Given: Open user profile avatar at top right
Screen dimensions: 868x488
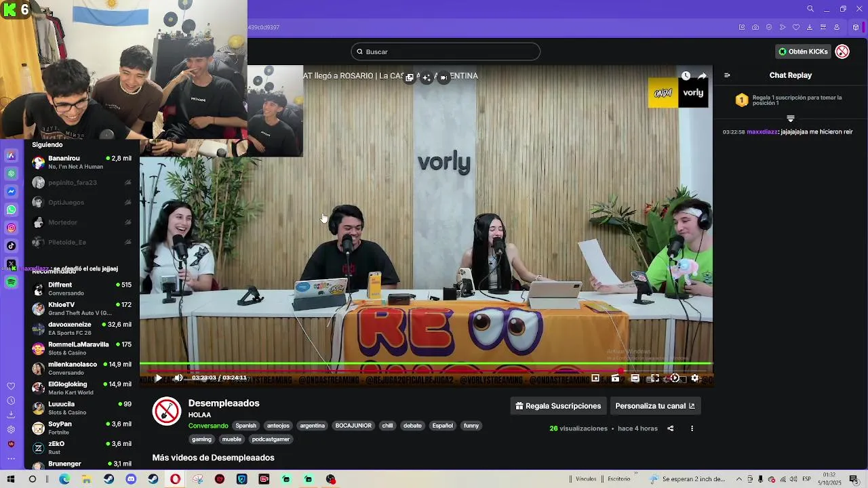Looking at the screenshot, I should pyautogui.click(x=842, y=52).
